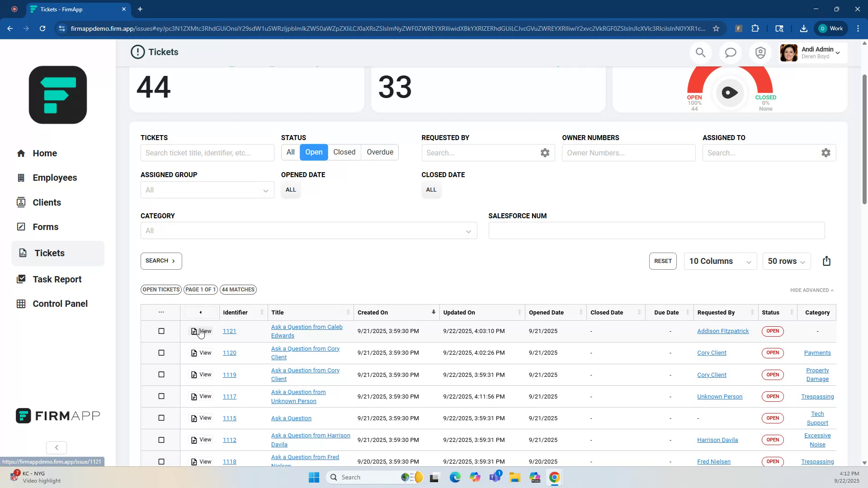Screen dimensions: 868x488
Task: Click the Employees sidebar icon
Action: [x=21, y=178]
